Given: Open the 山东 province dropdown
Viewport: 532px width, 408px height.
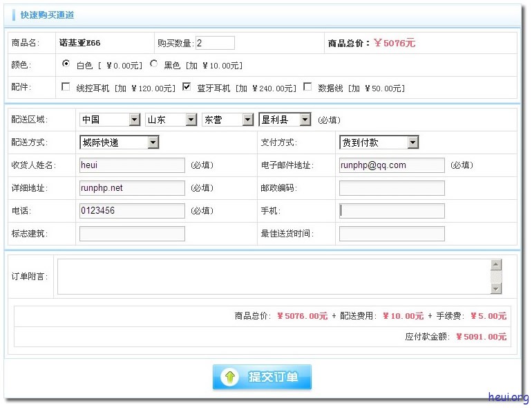Looking at the screenshot, I should click(171, 120).
